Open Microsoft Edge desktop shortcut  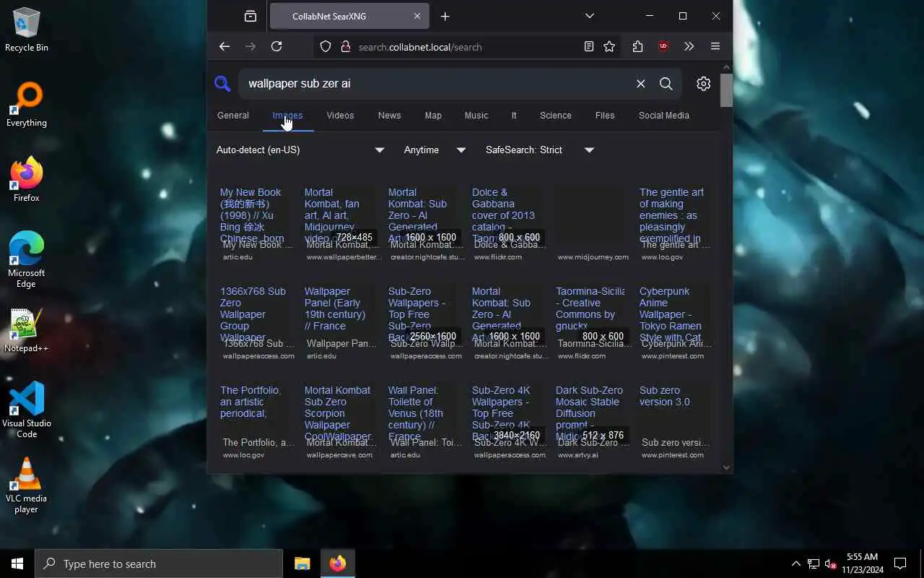27,260
